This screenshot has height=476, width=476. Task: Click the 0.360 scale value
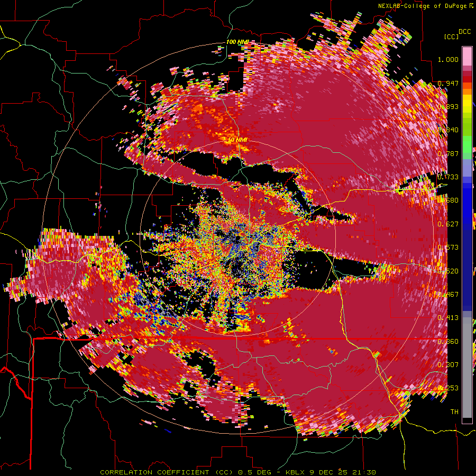448,342
